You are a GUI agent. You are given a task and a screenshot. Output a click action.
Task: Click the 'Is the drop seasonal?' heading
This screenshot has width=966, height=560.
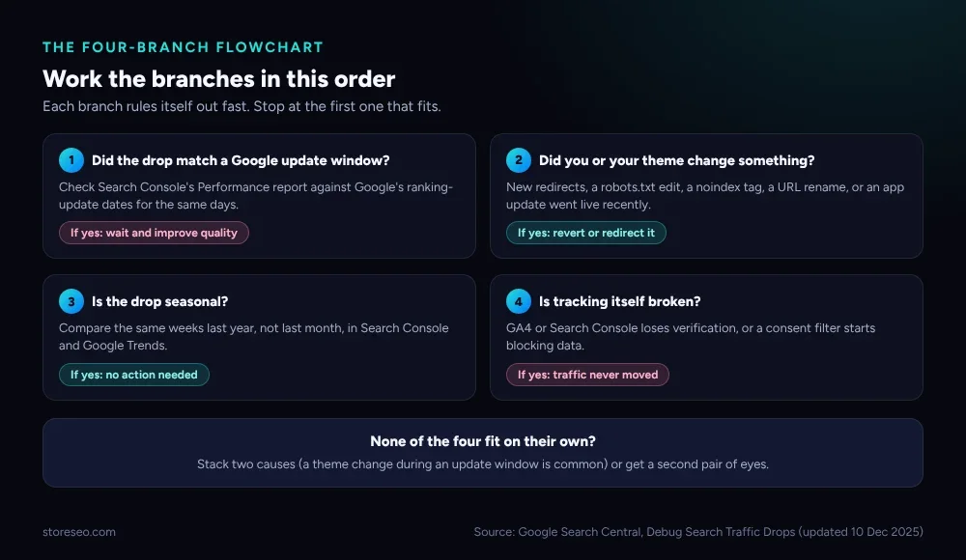[x=159, y=301]
